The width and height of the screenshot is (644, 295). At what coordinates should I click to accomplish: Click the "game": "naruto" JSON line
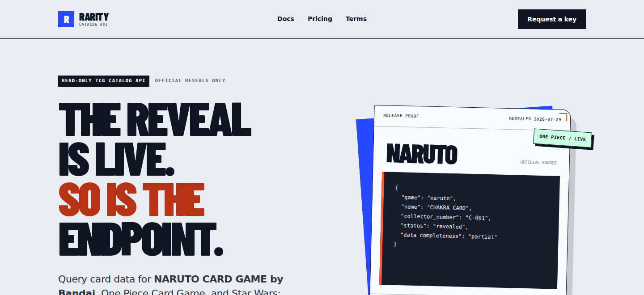(x=428, y=198)
